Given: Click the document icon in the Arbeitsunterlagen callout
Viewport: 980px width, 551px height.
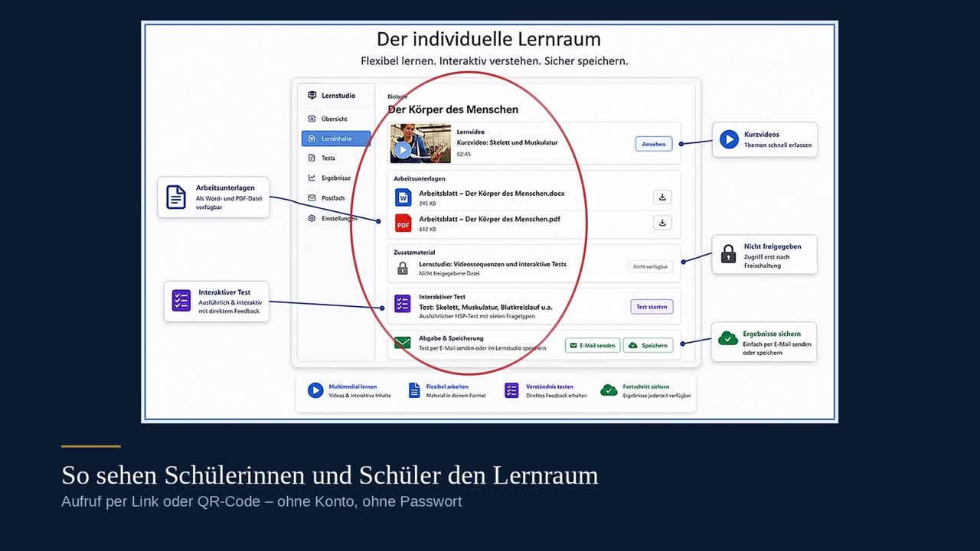Looking at the screenshot, I should click(176, 197).
